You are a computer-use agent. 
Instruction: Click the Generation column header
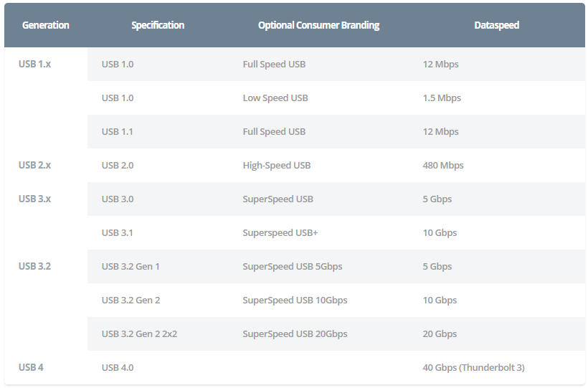coord(45,25)
